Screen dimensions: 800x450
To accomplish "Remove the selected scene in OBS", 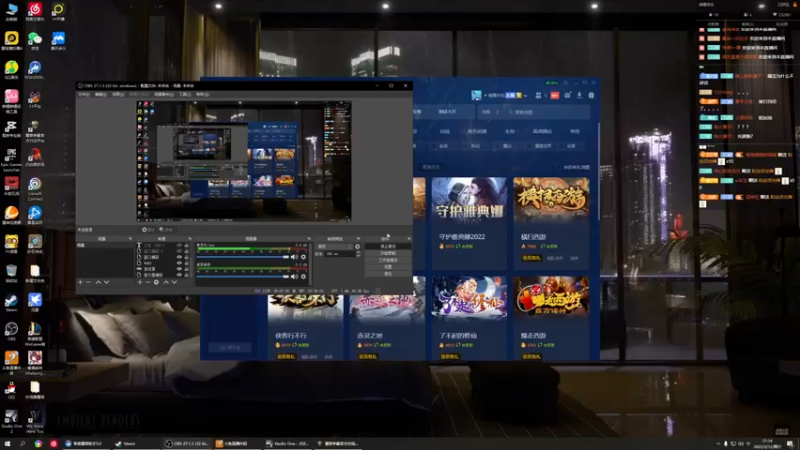I will tap(88, 282).
